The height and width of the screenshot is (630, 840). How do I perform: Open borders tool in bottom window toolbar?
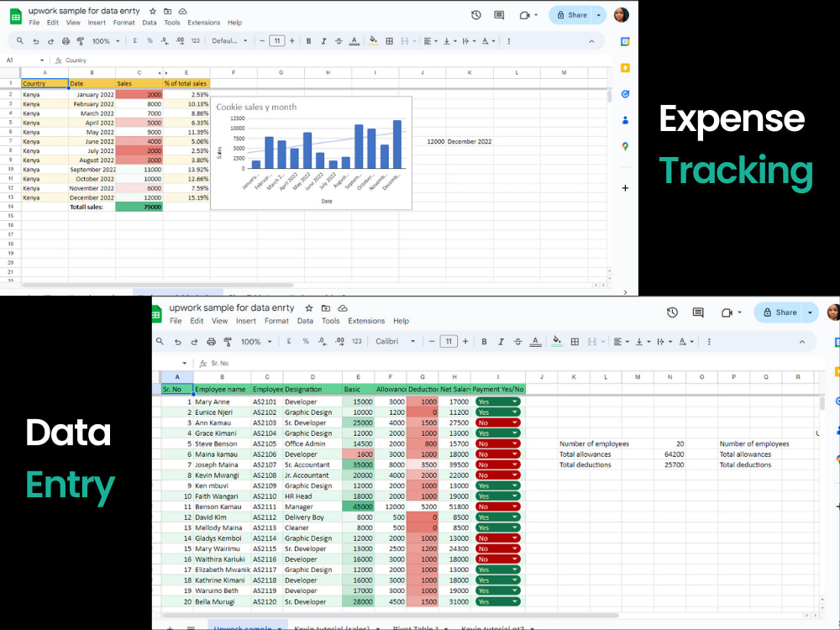[575, 341]
